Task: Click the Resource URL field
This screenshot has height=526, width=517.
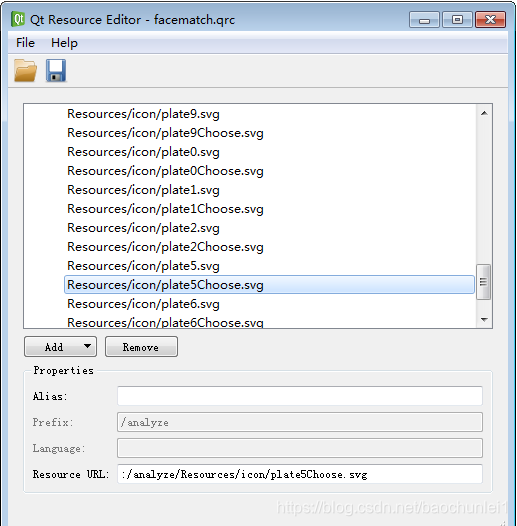Action: coord(300,474)
